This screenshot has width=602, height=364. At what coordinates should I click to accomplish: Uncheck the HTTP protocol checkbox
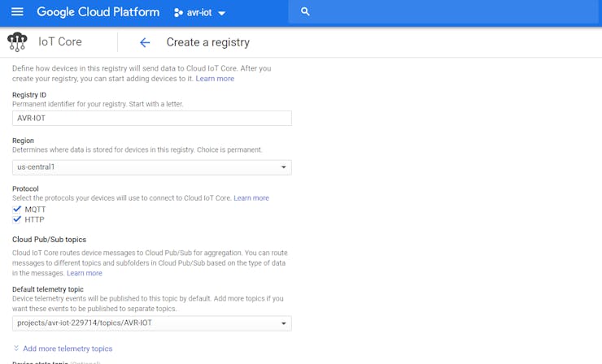click(x=16, y=219)
